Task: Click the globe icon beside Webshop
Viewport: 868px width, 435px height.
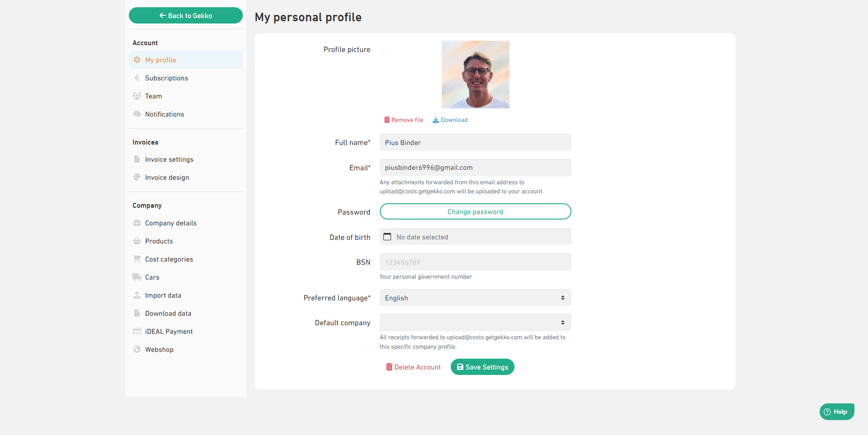Action: (137, 349)
